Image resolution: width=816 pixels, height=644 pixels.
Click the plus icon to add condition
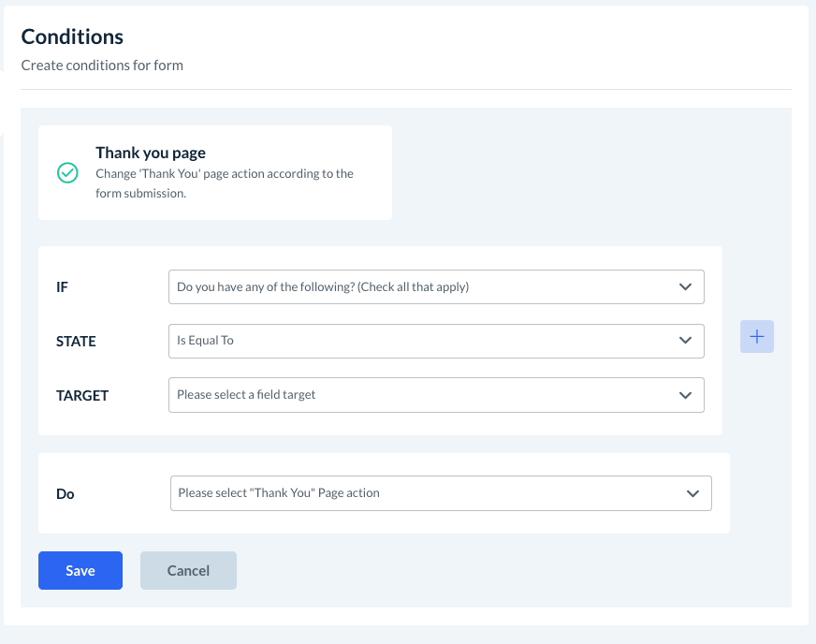click(x=757, y=337)
